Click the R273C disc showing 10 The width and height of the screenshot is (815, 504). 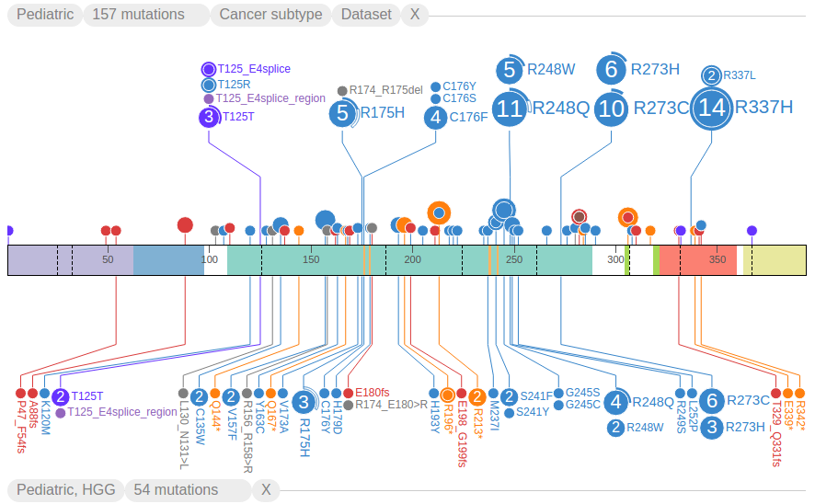coord(611,109)
